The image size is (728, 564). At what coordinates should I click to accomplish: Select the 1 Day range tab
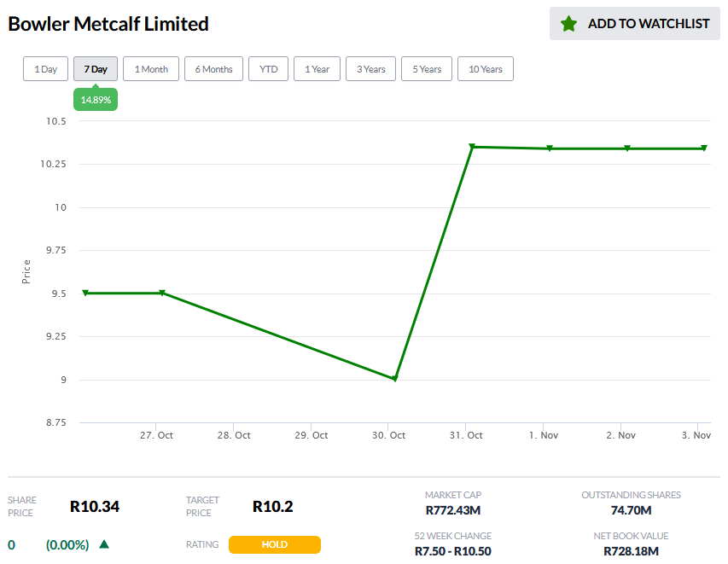click(x=45, y=69)
